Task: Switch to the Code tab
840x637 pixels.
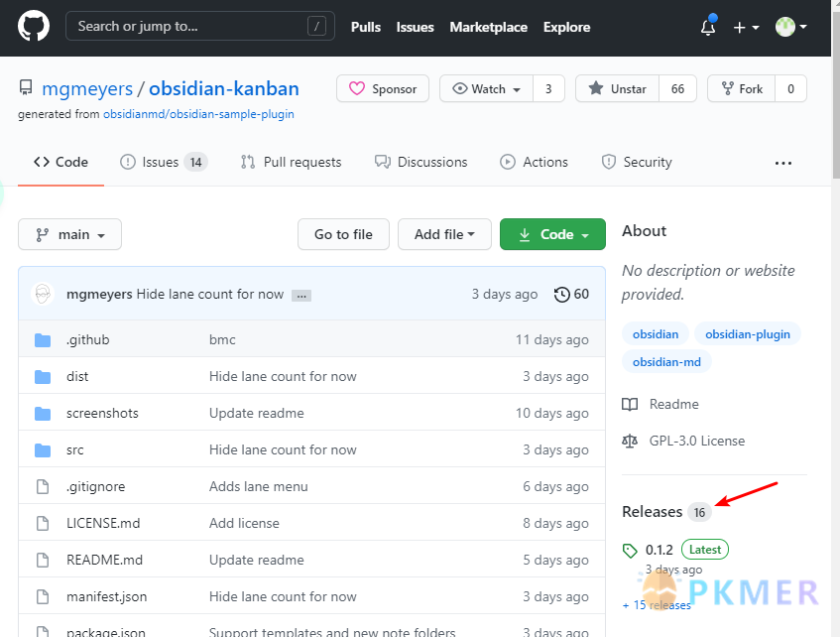Action: [x=60, y=162]
